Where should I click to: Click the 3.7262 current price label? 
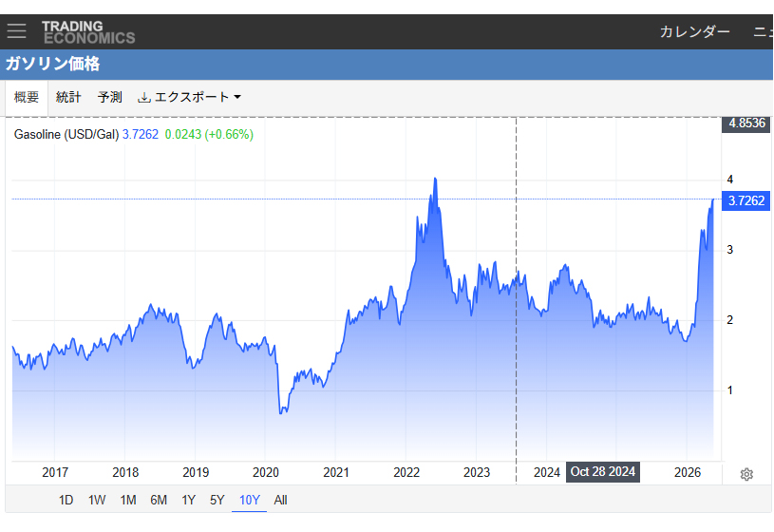(x=746, y=200)
